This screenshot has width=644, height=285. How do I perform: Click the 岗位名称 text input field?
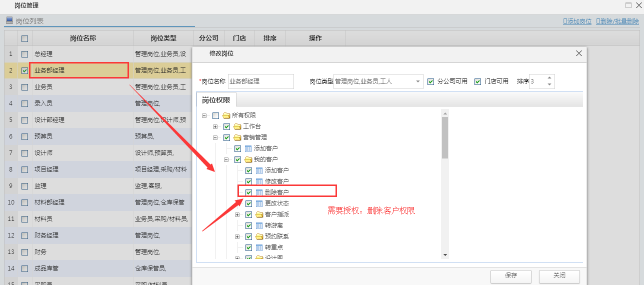(x=260, y=81)
